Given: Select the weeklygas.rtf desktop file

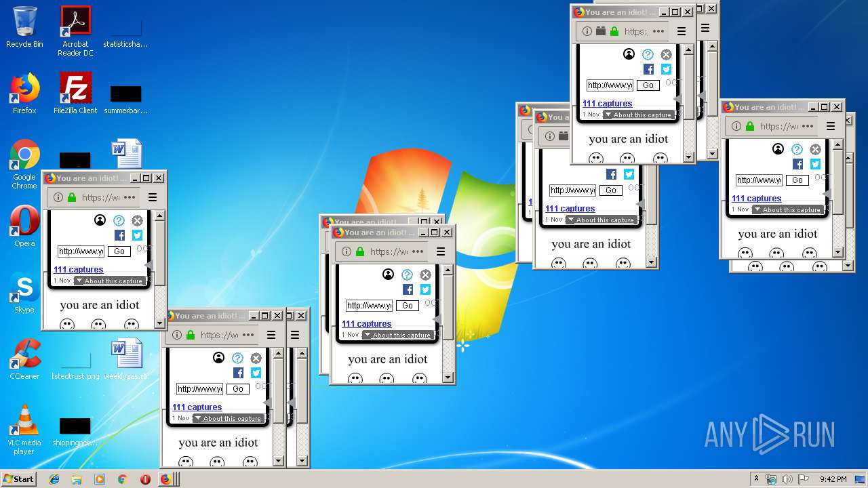Looking at the screenshot, I should pos(126,359).
